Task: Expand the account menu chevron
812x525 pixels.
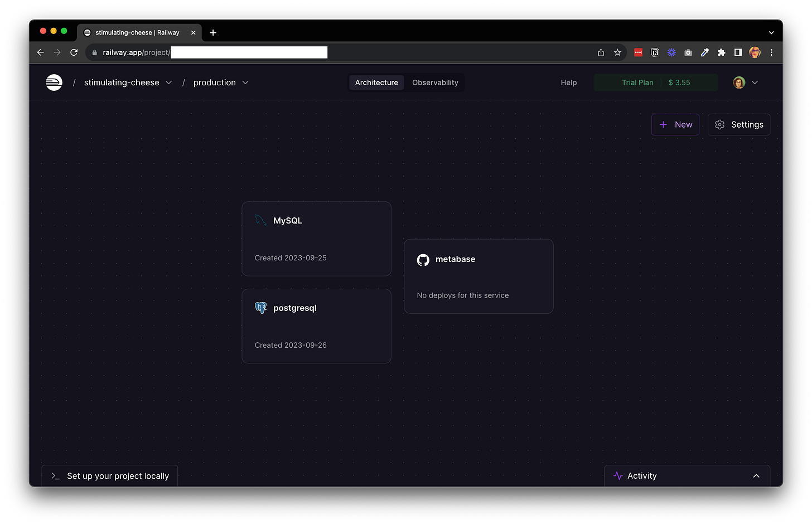Action: point(755,82)
